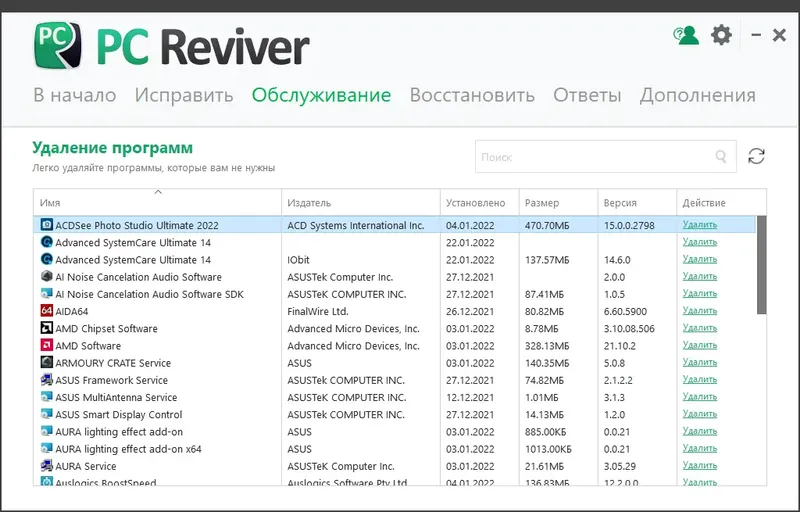This screenshot has width=800, height=512.
Task: Select the AURA lighting effect add-on x64 row
Action: [394, 449]
